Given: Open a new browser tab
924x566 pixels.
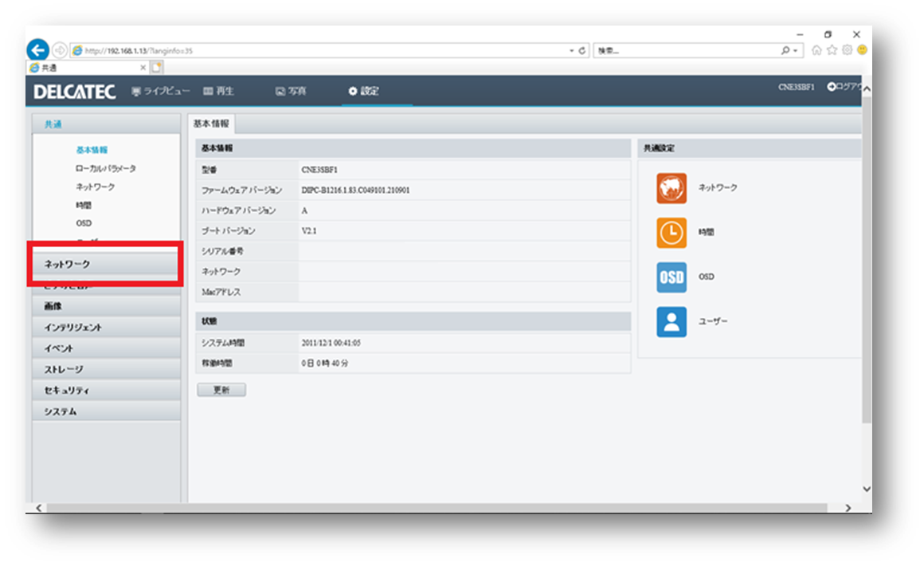Looking at the screenshot, I should 157,67.
